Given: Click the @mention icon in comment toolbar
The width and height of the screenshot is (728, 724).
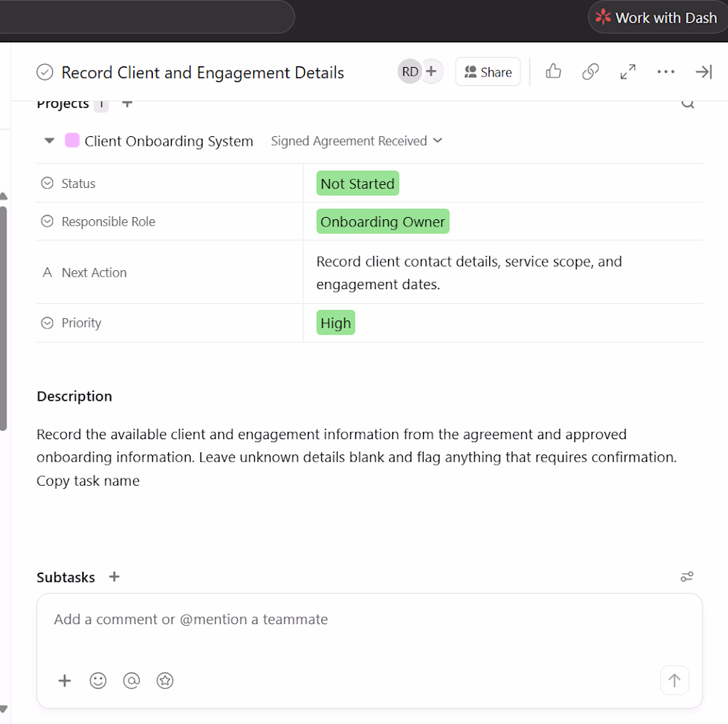Looking at the screenshot, I should point(131,680).
